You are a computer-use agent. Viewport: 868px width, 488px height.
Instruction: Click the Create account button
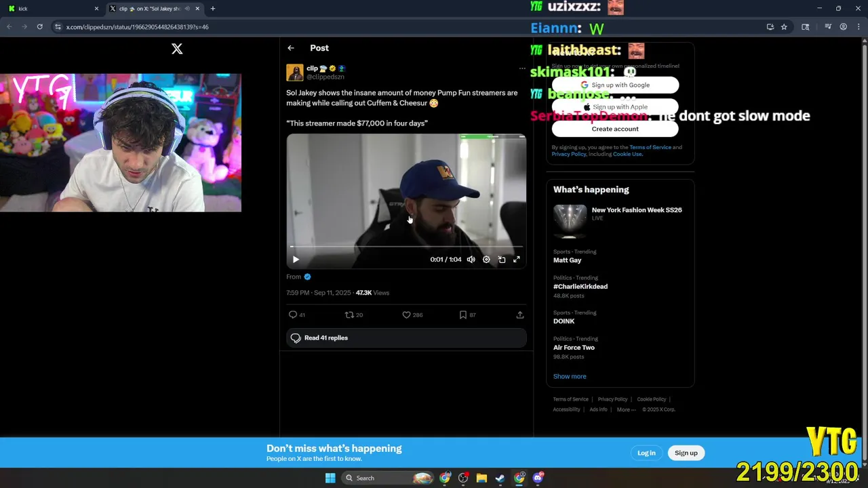coord(615,129)
